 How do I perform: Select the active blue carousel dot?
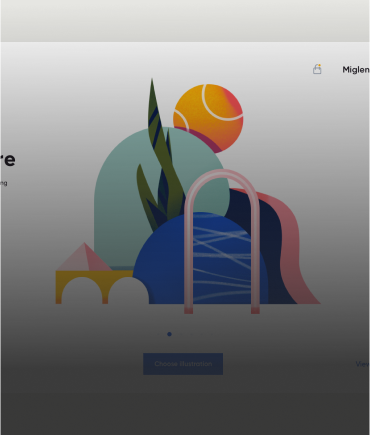169,334
